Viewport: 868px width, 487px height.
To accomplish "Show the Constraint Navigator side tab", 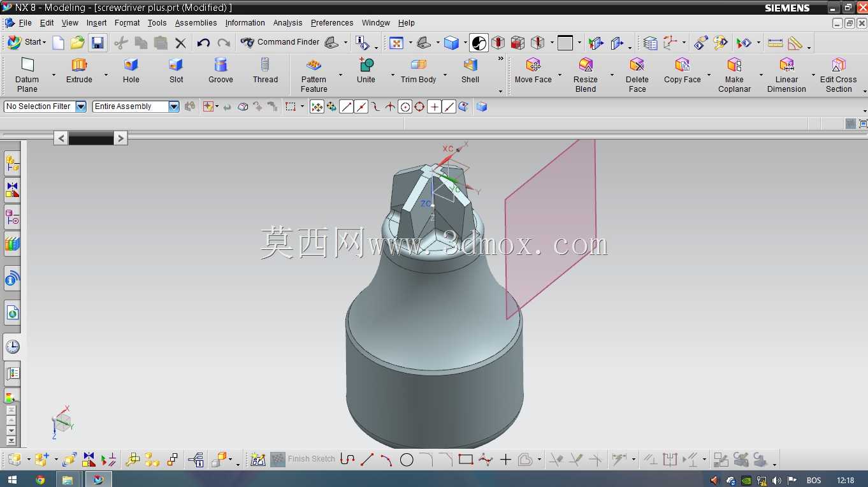I will point(12,190).
